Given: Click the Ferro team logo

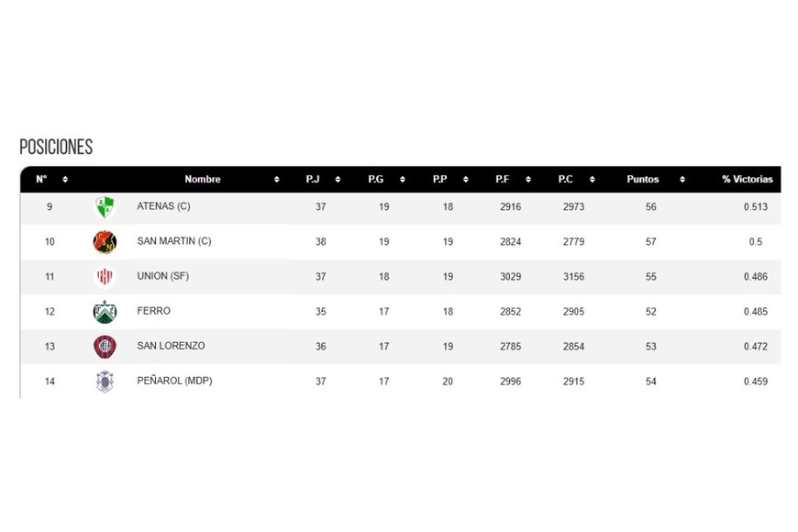Looking at the screenshot, I should 105,312.
